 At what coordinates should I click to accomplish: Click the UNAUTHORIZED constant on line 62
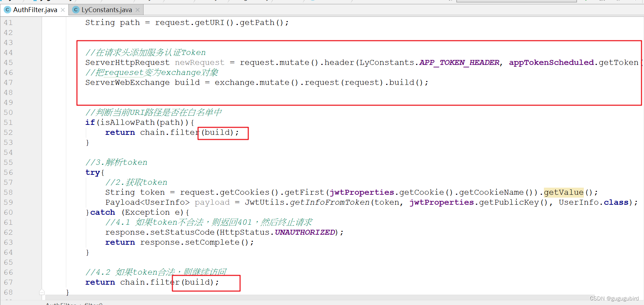(305, 232)
